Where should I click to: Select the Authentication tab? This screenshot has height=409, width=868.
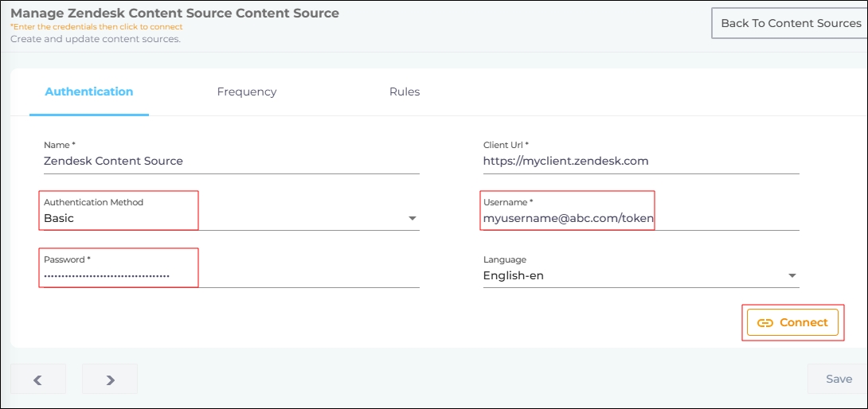(89, 92)
